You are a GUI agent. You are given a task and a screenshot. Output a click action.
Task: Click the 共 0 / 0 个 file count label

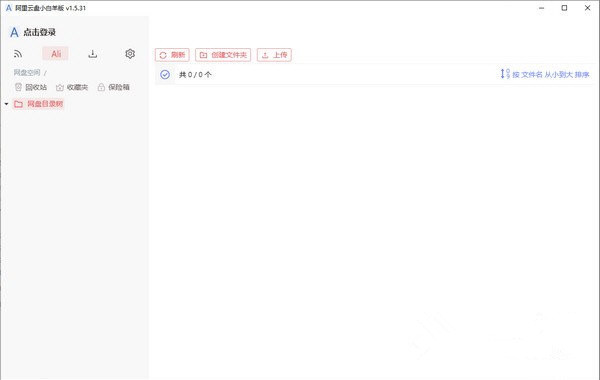[195, 75]
